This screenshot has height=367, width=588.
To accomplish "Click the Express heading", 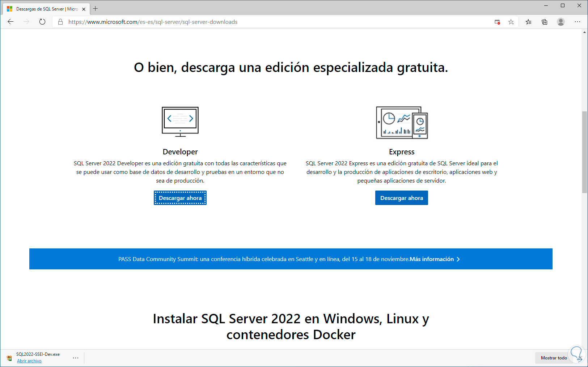I will click(402, 152).
